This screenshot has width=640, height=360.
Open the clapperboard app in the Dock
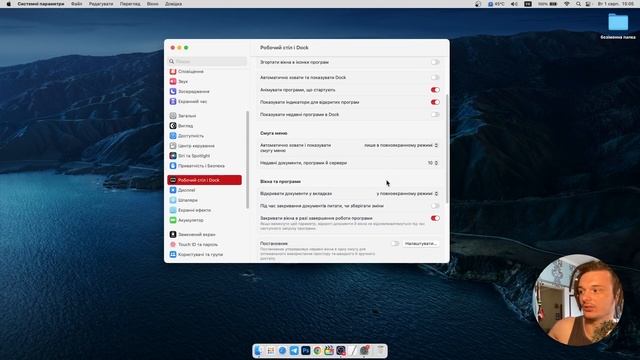pyautogui.click(x=329, y=351)
